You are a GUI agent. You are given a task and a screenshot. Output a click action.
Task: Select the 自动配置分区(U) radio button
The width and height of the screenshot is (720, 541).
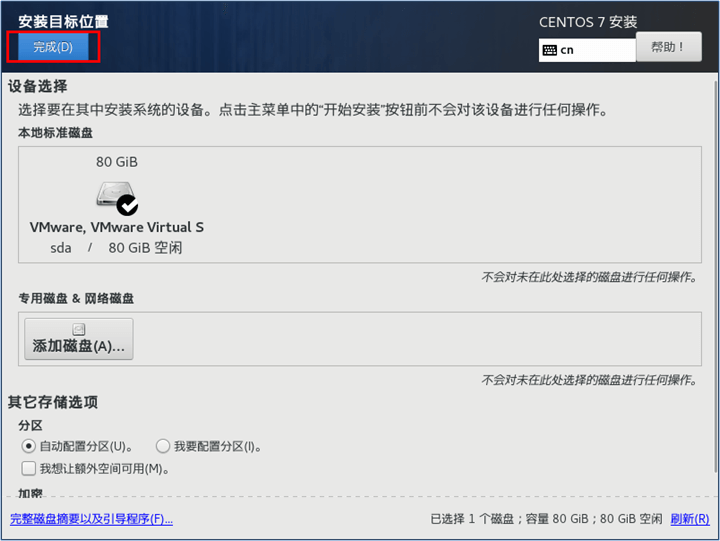point(28,446)
